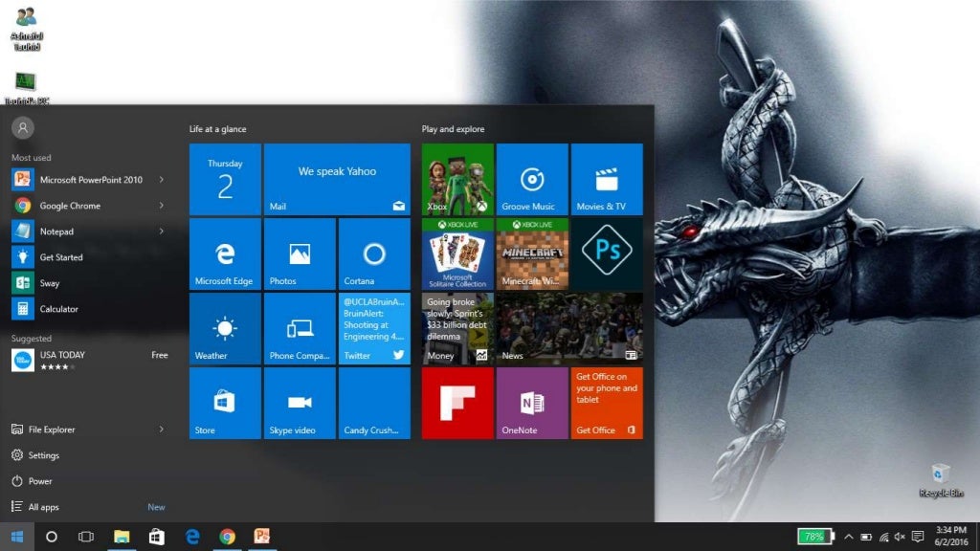Open the Weather tile

click(x=225, y=329)
